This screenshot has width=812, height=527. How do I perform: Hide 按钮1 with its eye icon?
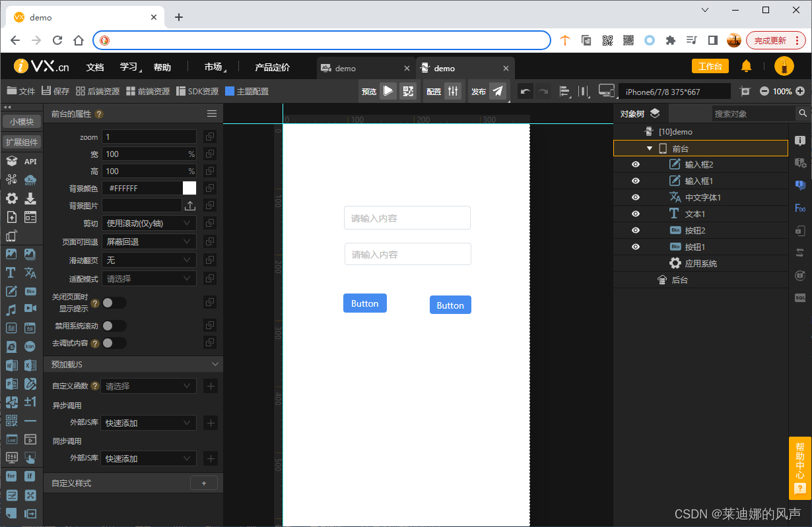[x=636, y=247]
